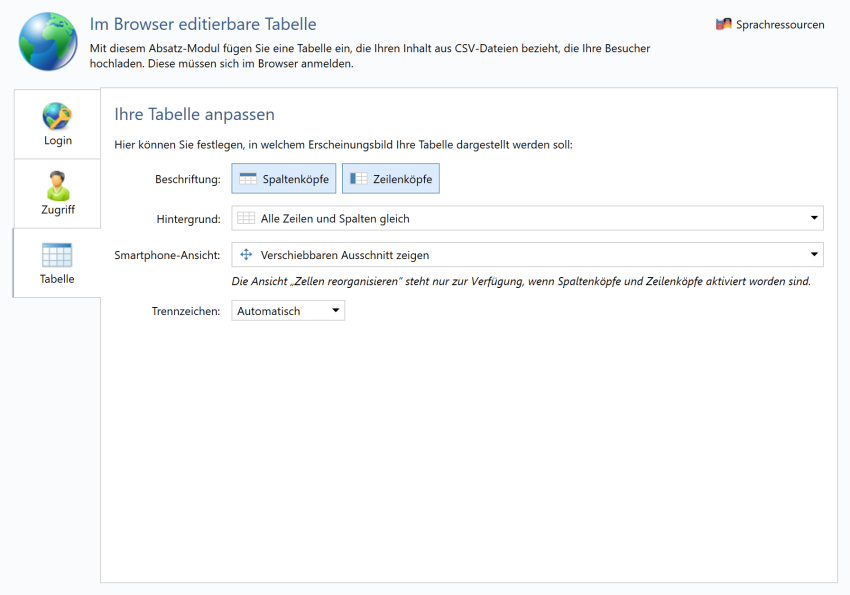
Task: Click the user icon on the Zugriff tab
Action: 57,184
